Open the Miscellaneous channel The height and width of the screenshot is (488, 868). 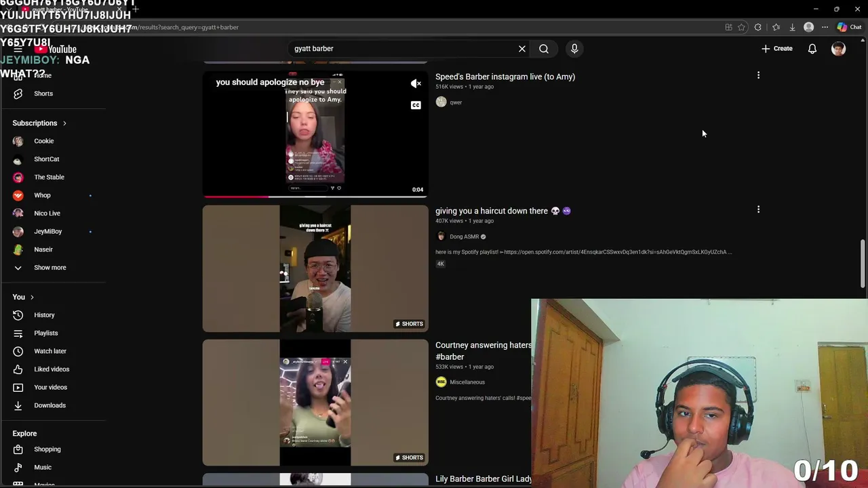click(467, 382)
